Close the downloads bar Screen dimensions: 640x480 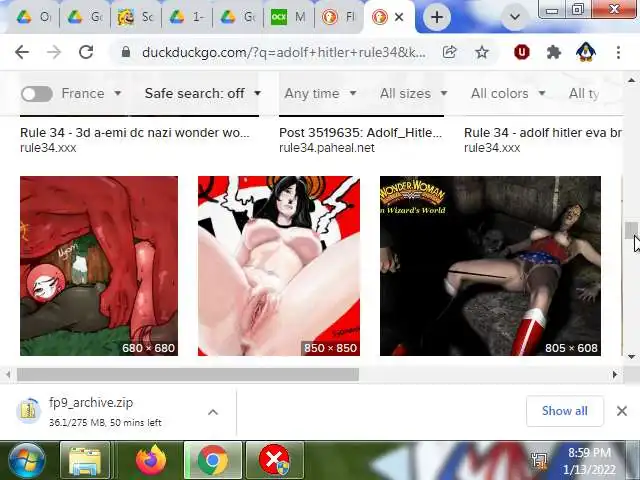(622, 411)
